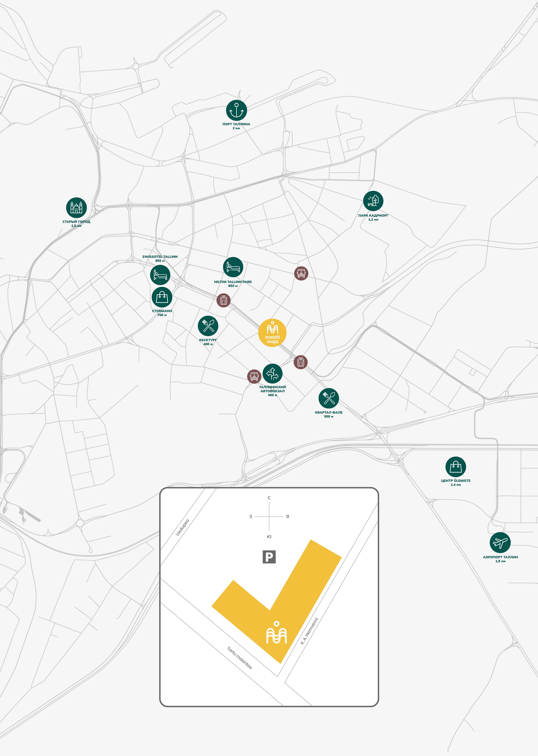538x756 pixels.
Task: Click the white logo on yellow building
Action: 277,632
